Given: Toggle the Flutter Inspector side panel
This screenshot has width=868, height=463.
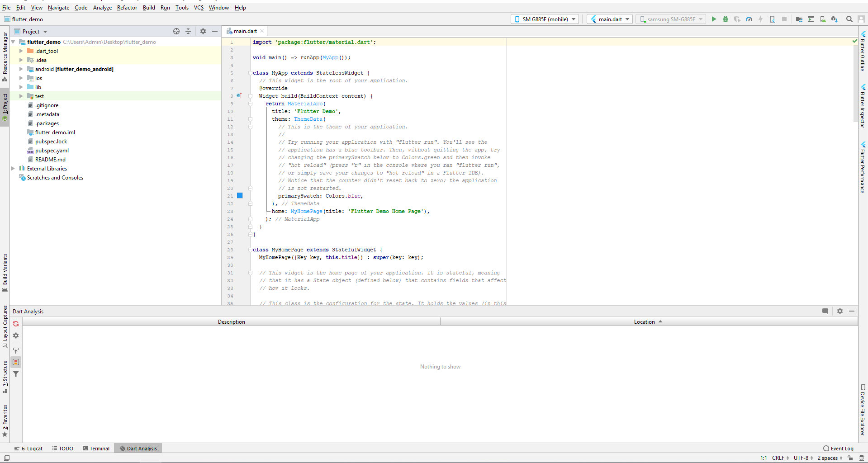Looking at the screenshot, I should point(863,106).
